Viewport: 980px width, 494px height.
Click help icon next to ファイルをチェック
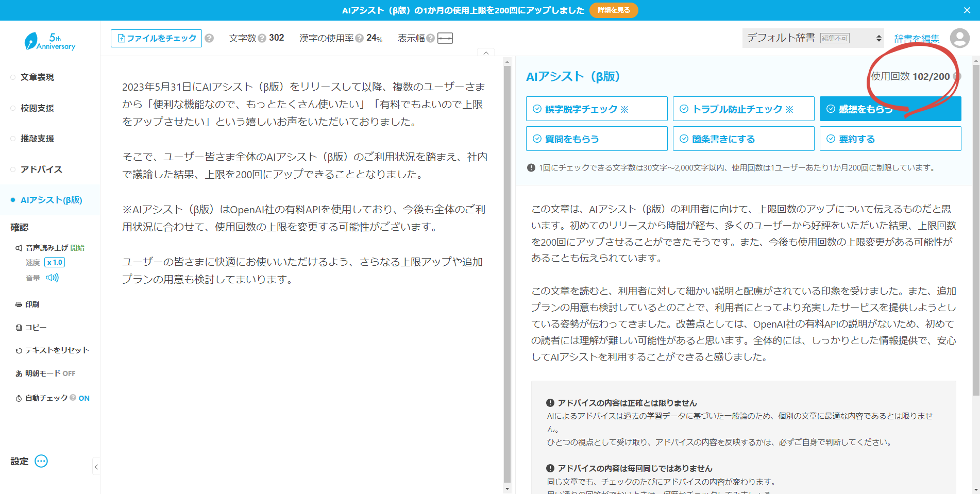(209, 38)
